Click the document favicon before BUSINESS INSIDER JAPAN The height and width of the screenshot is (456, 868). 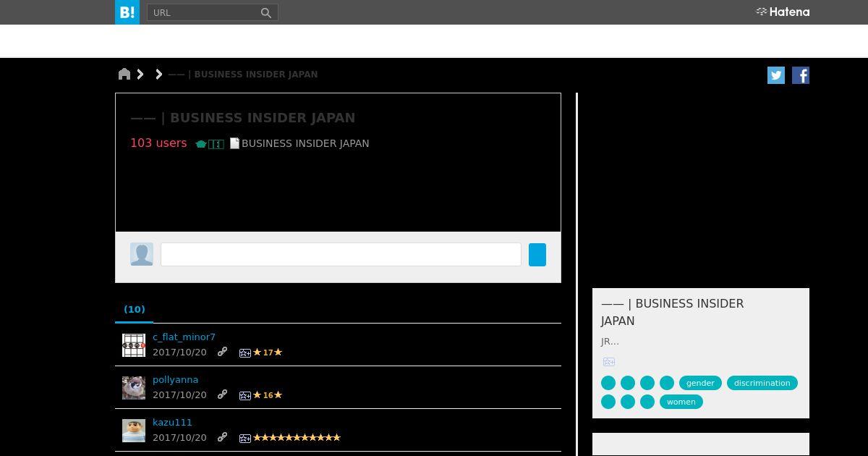point(234,143)
